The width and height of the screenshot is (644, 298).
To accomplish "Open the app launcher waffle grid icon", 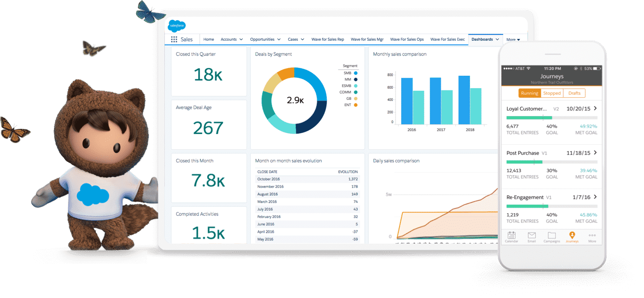I will pos(175,39).
